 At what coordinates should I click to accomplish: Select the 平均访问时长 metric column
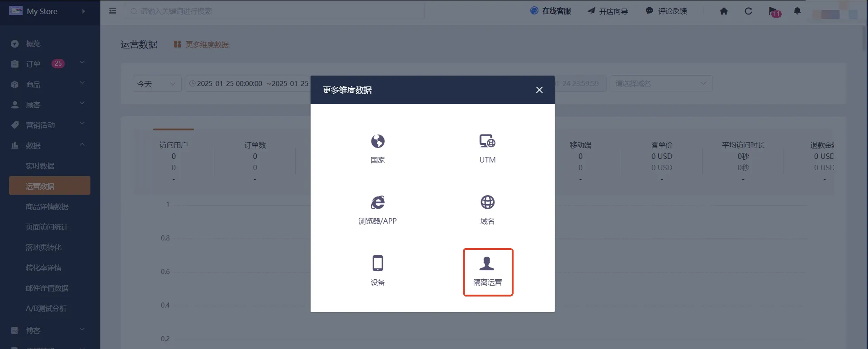coord(743,162)
